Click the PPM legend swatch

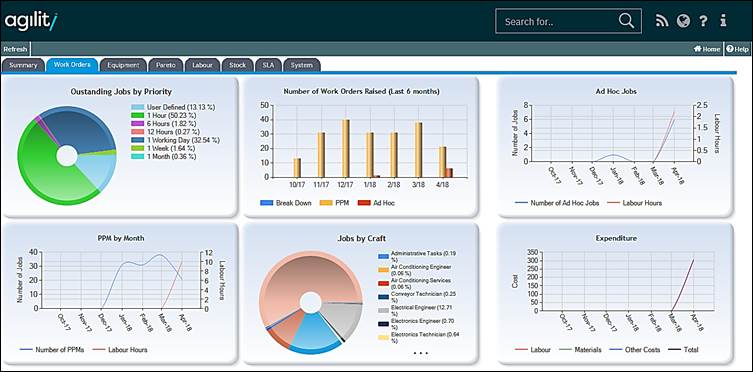click(326, 203)
